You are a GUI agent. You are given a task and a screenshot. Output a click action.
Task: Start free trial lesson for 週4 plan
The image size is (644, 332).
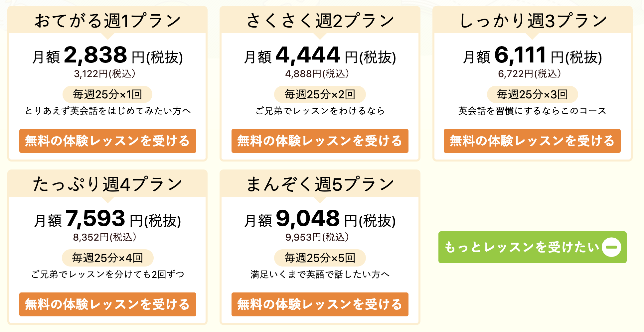(x=108, y=304)
